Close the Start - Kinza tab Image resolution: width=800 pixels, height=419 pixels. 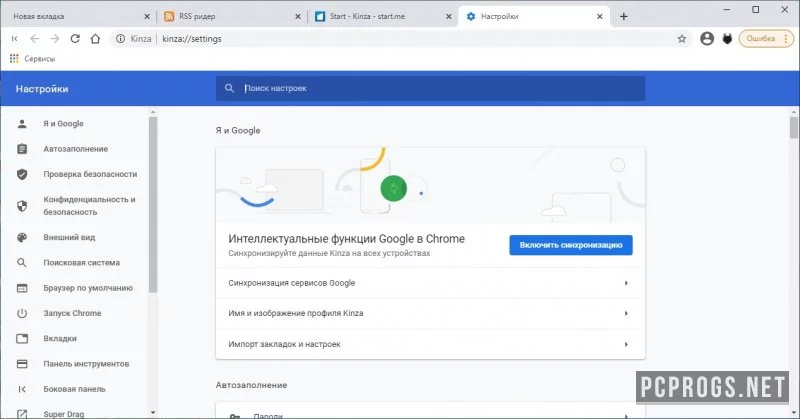449,16
